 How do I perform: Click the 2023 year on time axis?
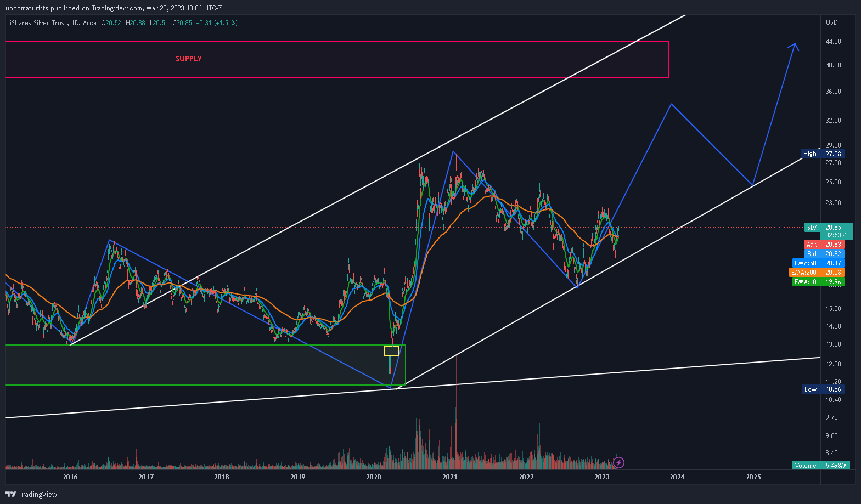click(x=602, y=477)
